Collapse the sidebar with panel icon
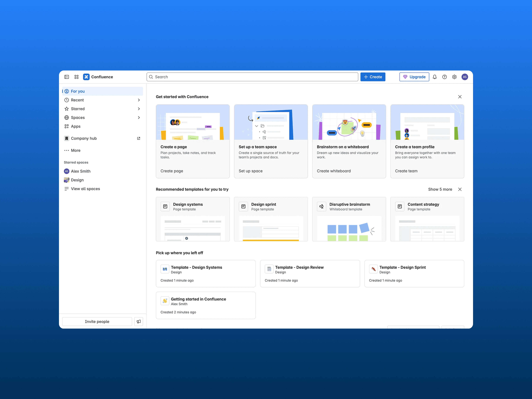This screenshot has height=399, width=532. coord(67,77)
